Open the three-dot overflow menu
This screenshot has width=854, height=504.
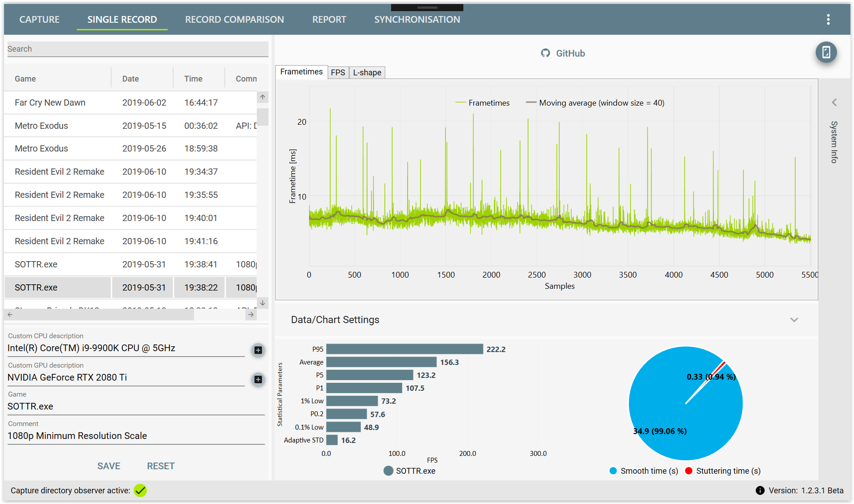[828, 20]
